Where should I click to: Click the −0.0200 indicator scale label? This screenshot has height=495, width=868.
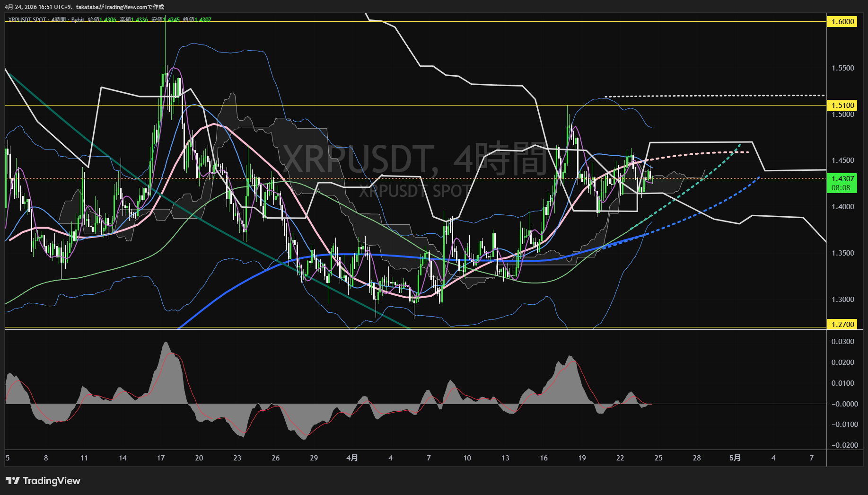point(844,445)
